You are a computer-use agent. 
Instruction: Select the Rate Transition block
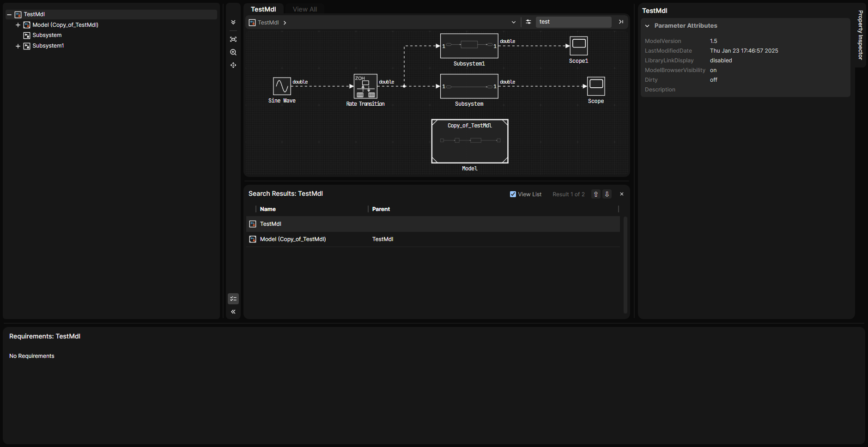click(x=365, y=86)
